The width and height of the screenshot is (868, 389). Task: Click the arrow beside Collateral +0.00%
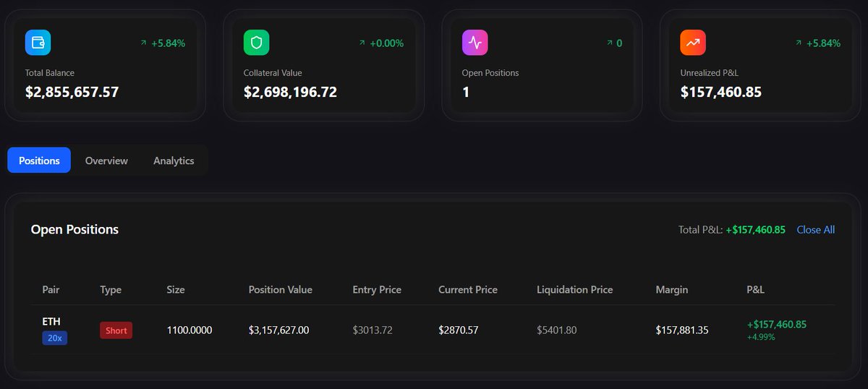tap(362, 43)
